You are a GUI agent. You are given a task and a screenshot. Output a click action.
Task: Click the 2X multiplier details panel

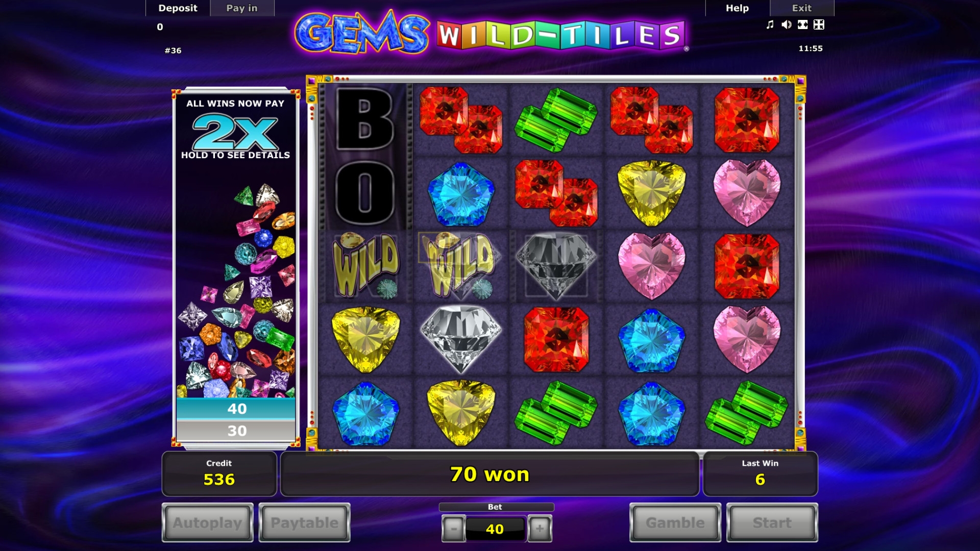pyautogui.click(x=235, y=129)
